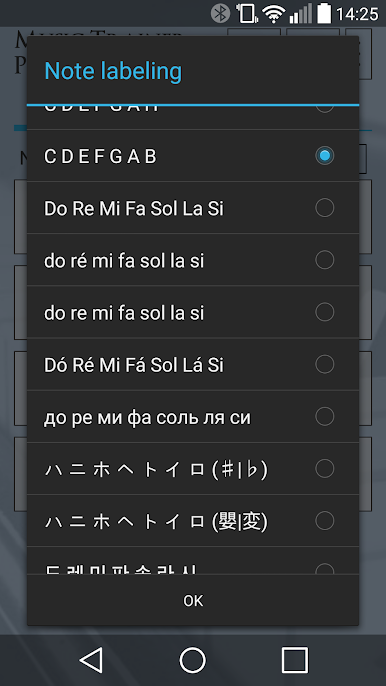Screen dimensions: 386x686
Task: Tap the cellular signal strength icon
Action: tap(301, 14)
